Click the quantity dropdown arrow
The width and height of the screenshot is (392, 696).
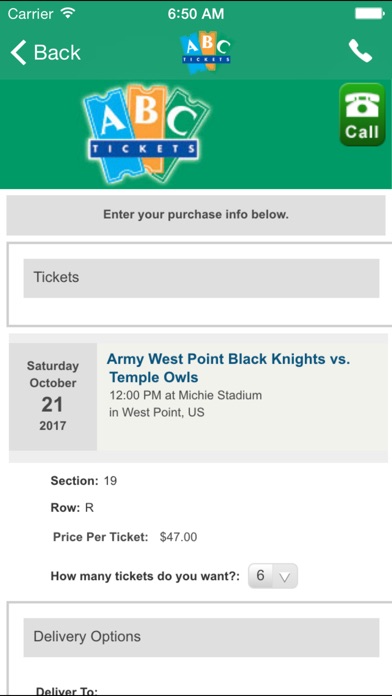(x=285, y=577)
